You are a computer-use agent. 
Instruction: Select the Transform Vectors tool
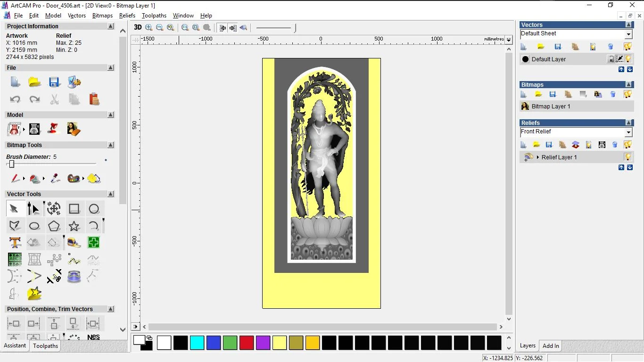54,208
